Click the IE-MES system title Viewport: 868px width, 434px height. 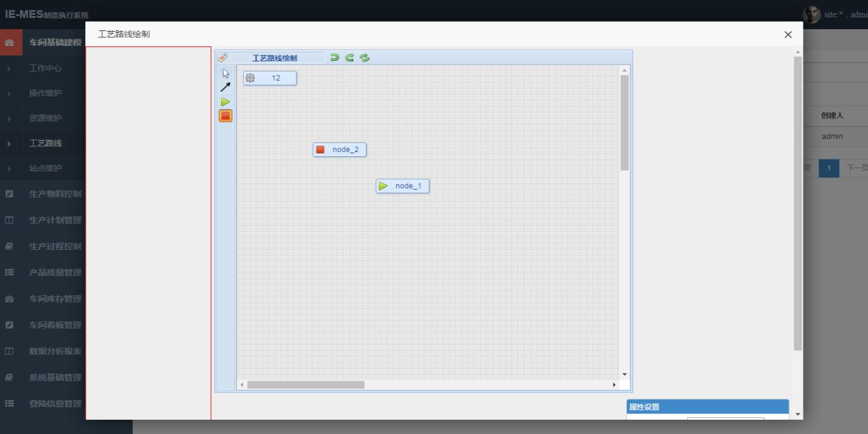click(47, 14)
